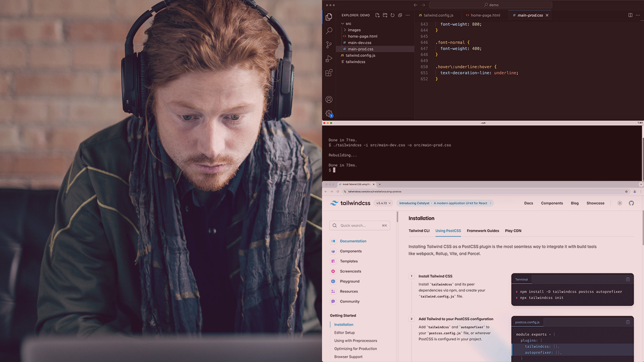Click the Introducing Catalyst announcement banner
This screenshot has height=362, width=644.
point(445,203)
